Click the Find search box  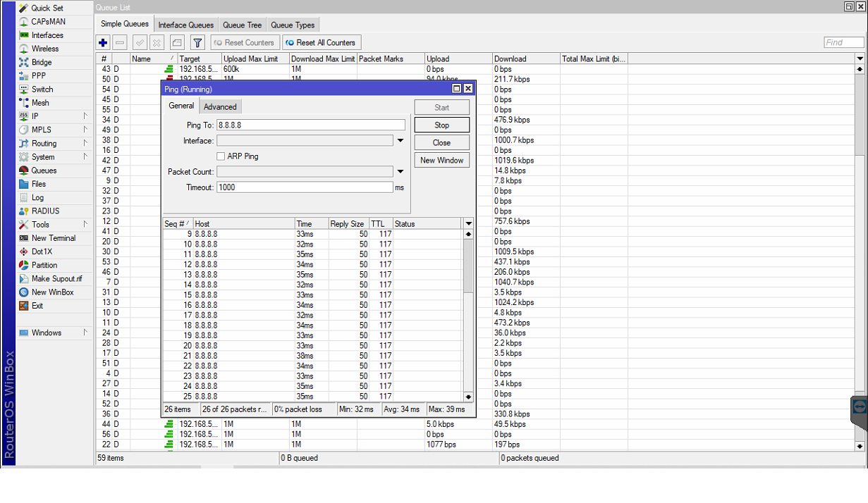pos(844,43)
